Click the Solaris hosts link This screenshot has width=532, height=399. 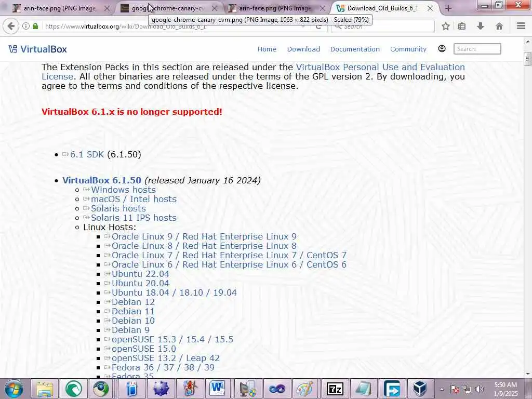[118, 208]
